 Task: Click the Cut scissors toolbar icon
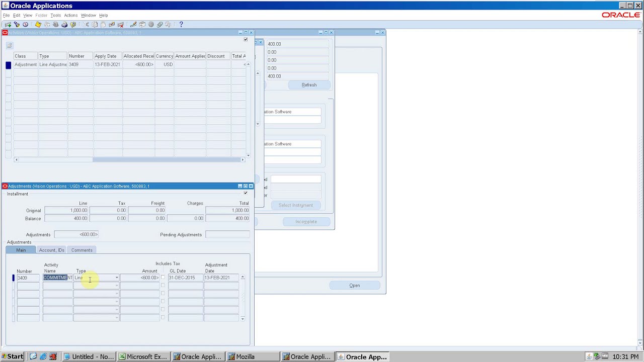tap(86, 24)
